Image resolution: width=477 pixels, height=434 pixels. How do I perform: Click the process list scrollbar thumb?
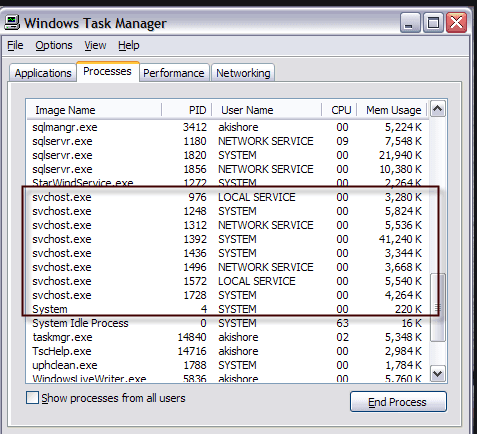click(438, 307)
